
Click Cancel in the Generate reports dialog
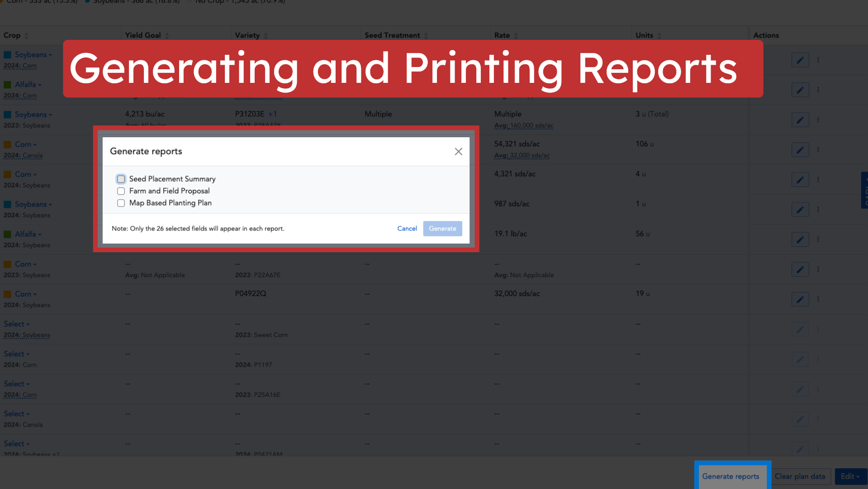(x=407, y=229)
